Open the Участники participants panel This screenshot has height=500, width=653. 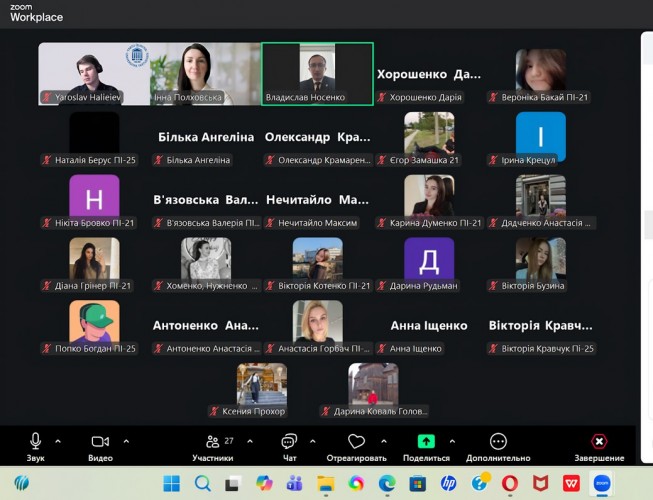pos(212,441)
